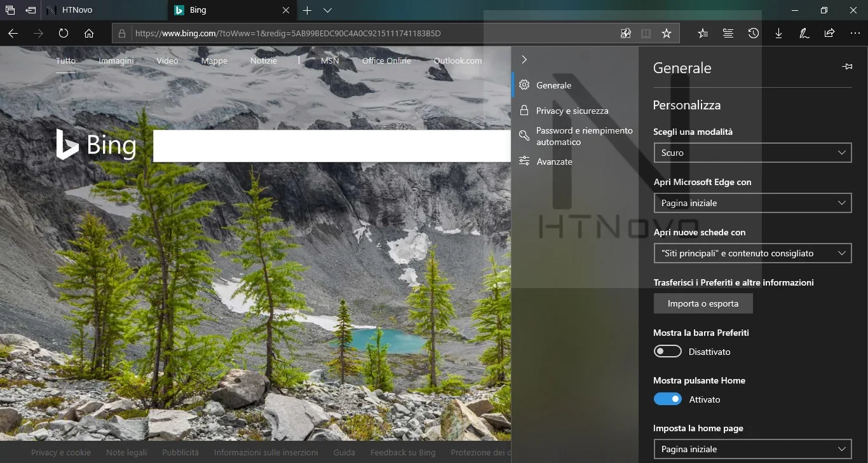Set these tabs aside icon
The width and height of the screenshot is (868, 463).
coord(30,10)
